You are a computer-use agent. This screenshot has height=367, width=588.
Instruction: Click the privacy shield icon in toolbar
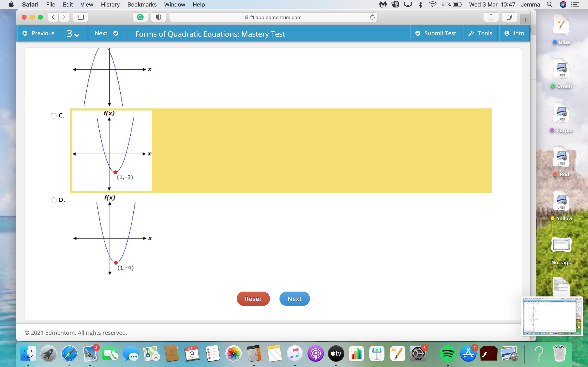[x=158, y=17]
